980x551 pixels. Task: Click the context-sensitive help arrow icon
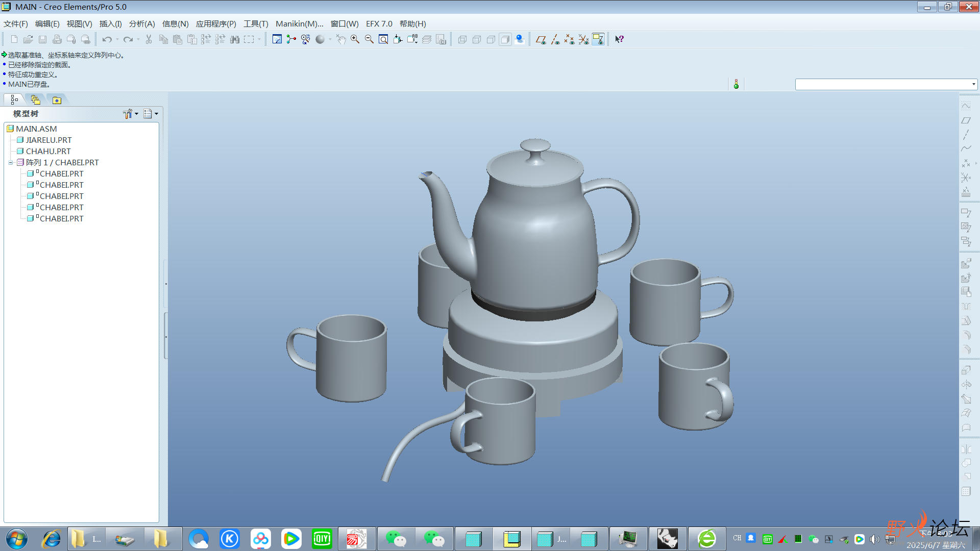619,39
